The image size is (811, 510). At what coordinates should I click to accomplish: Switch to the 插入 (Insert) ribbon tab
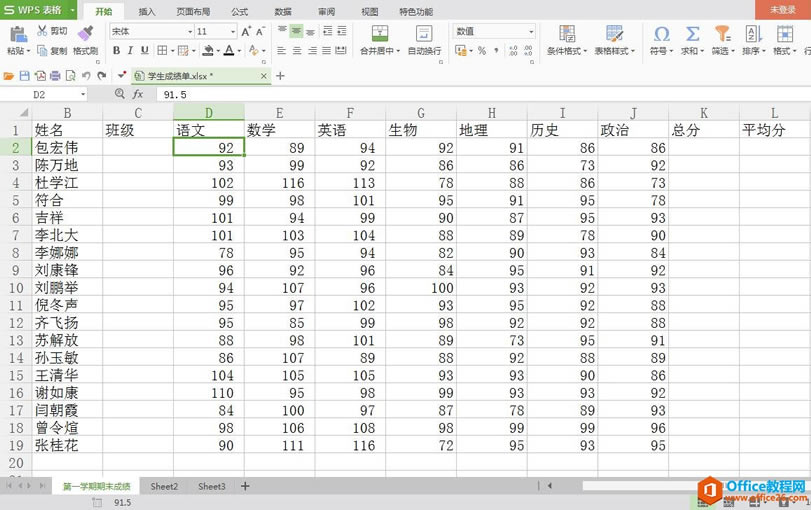(x=146, y=11)
